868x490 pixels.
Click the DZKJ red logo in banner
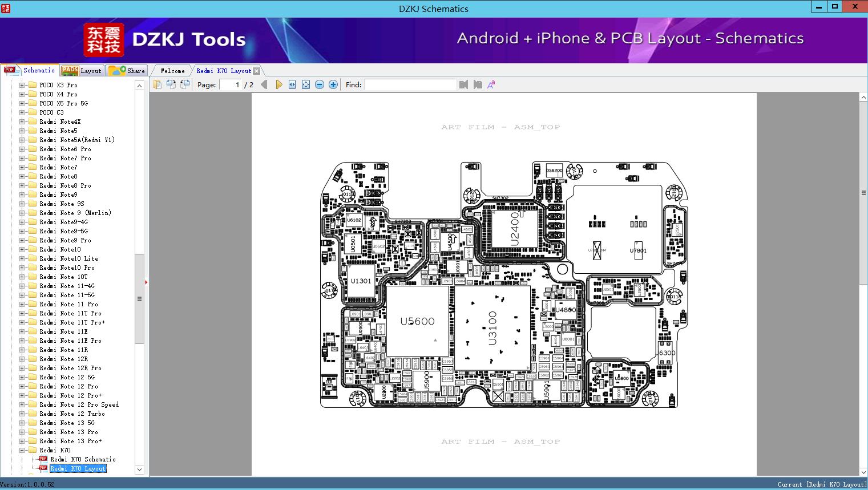tap(104, 40)
